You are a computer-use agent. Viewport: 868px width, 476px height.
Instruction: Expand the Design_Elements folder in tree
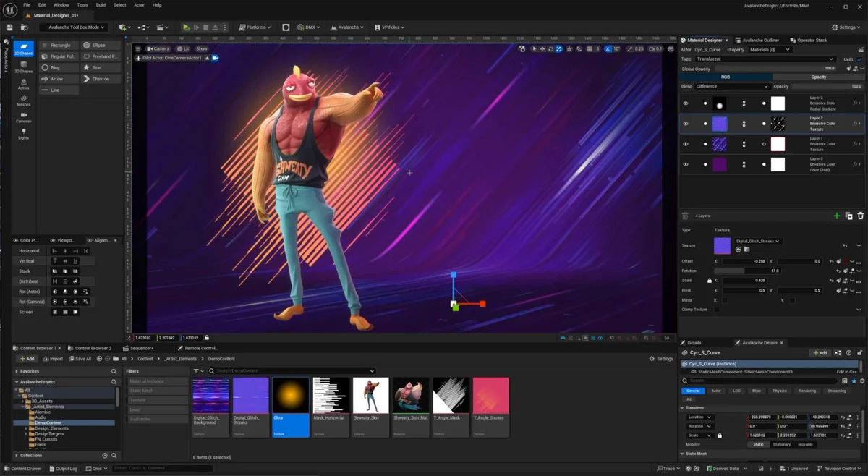(26, 428)
